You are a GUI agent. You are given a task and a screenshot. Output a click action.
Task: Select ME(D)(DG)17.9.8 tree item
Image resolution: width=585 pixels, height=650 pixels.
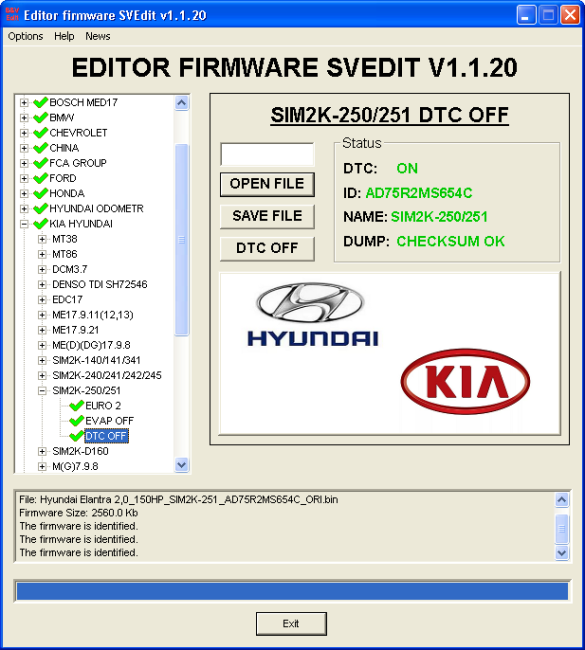(x=91, y=345)
